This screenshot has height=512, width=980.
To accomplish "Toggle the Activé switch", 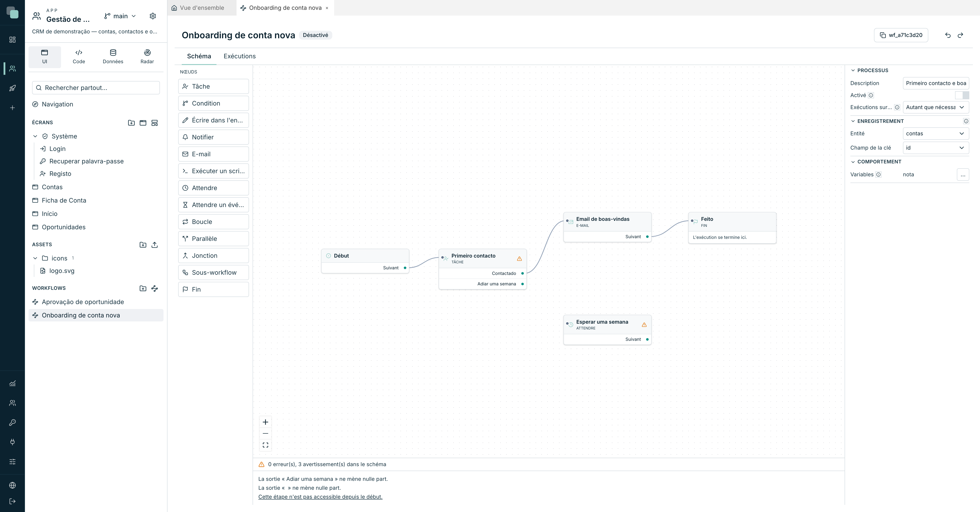I will pyautogui.click(x=962, y=95).
